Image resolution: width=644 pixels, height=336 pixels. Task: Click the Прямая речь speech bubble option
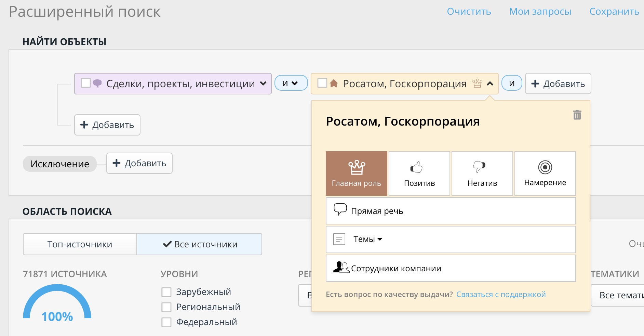(451, 211)
